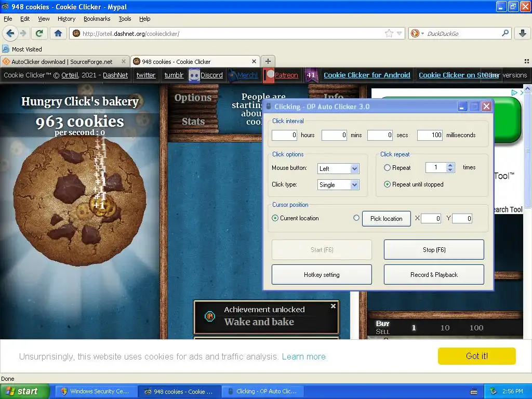Screen dimensions: 532x399
Task: Open Cookie Clicker for Android link
Action: point(367,75)
